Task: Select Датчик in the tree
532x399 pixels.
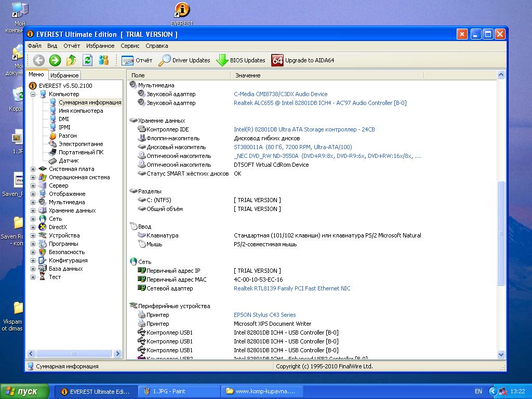Action: point(69,161)
